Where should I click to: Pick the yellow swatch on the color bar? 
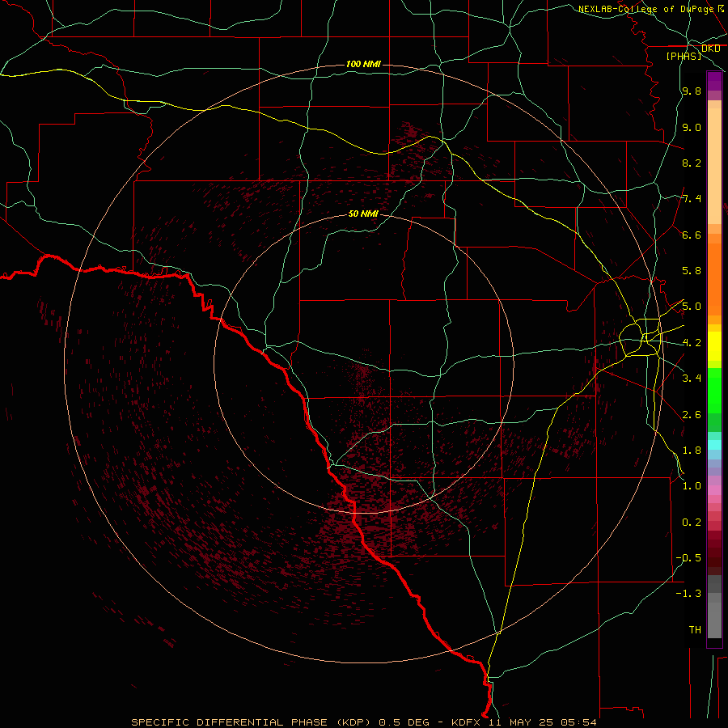pyautogui.click(x=714, y=346)
